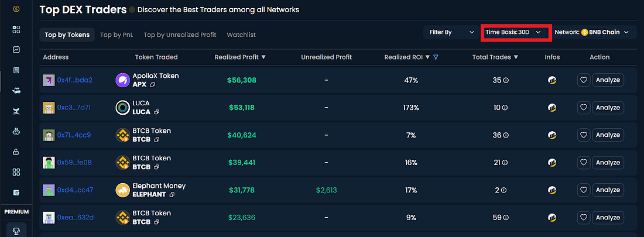Copy the APX token address icon
The image size is (644, 237).
152,84
